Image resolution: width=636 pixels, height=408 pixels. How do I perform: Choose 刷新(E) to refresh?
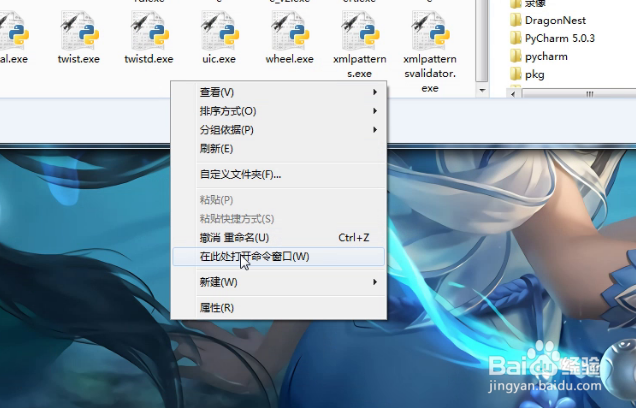279,148
